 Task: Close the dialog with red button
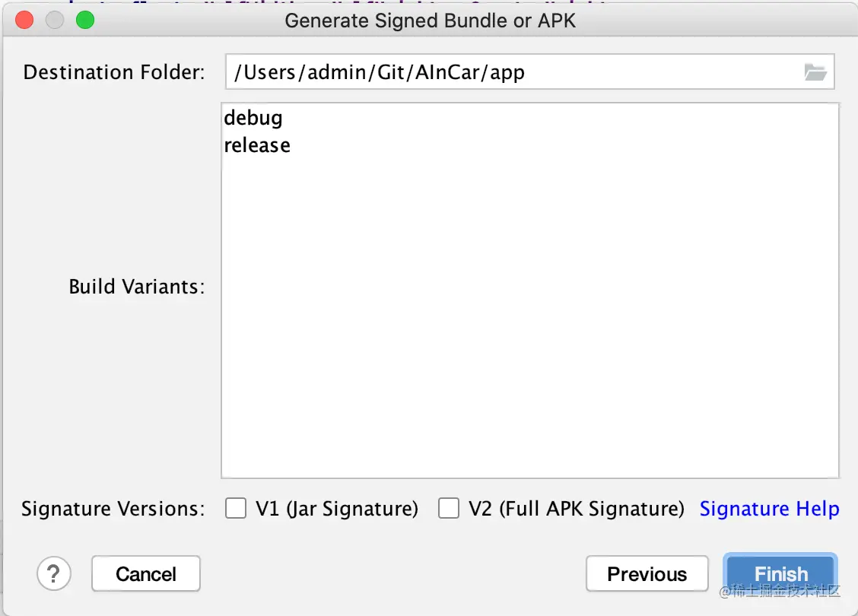pos(24,21)
